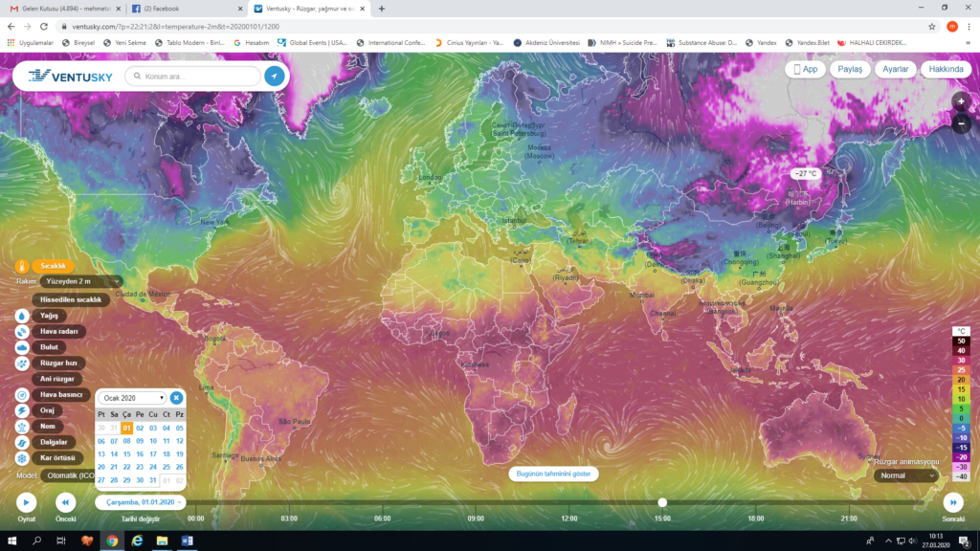
Task: Click the locate-me arrow button
Action: coord(275,77)
